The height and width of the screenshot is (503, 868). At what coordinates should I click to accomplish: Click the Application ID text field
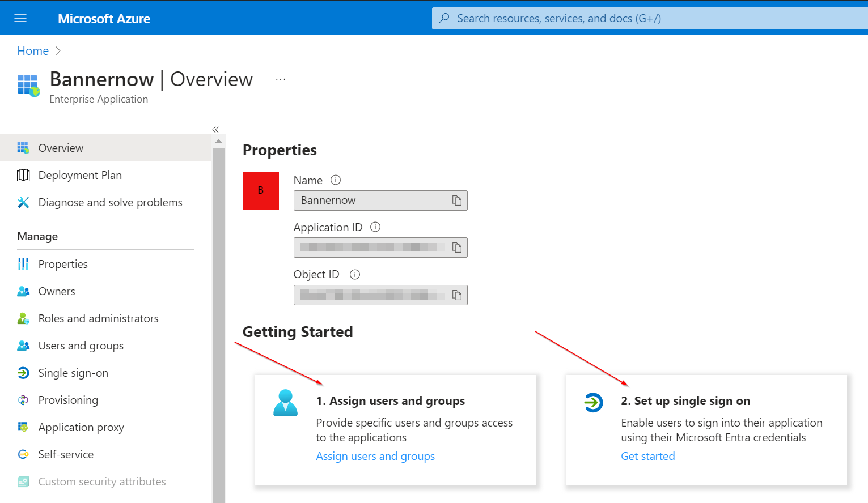pyautogui.click(x=380, y=248)
